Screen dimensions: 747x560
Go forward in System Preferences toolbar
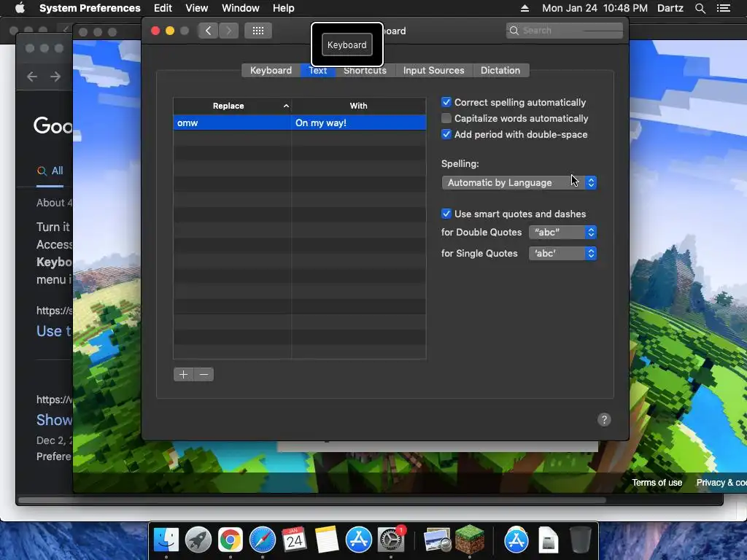click(228, 31)
